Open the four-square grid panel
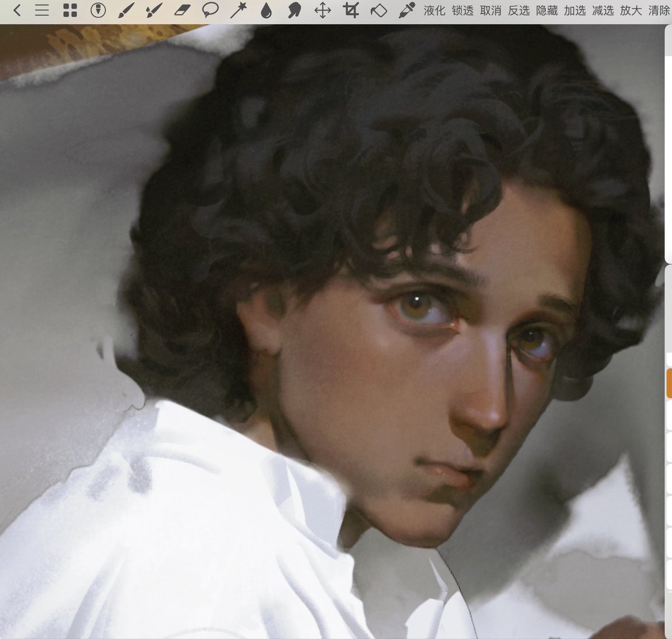Screen dimensions: 672x639 tap(70, 10)
